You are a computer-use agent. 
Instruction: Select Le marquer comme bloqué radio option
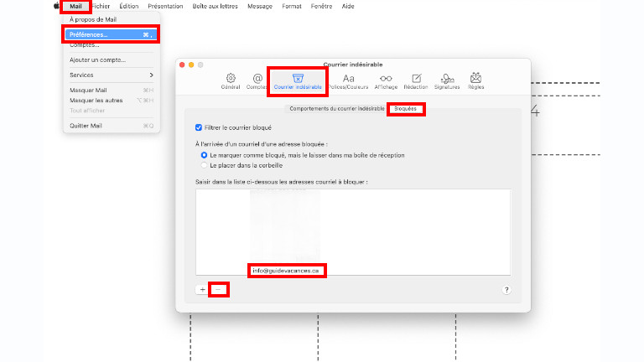click(204, 155)
